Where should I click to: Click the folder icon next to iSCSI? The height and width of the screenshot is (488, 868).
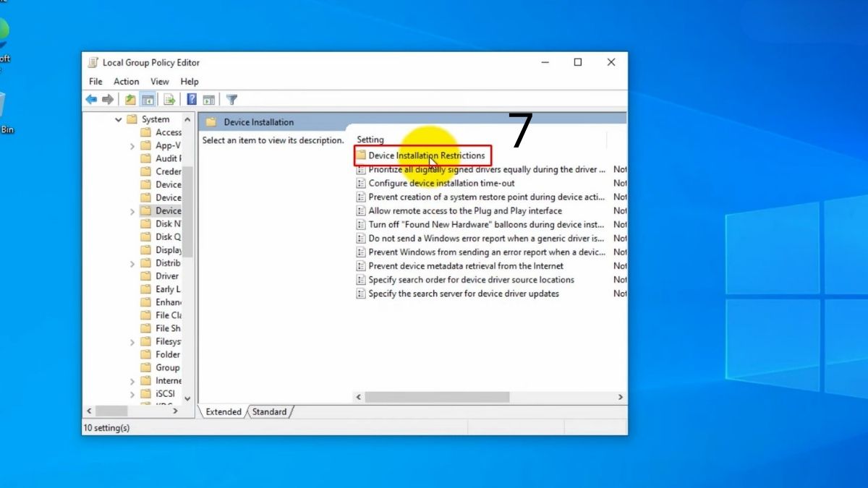click(145, 394)
